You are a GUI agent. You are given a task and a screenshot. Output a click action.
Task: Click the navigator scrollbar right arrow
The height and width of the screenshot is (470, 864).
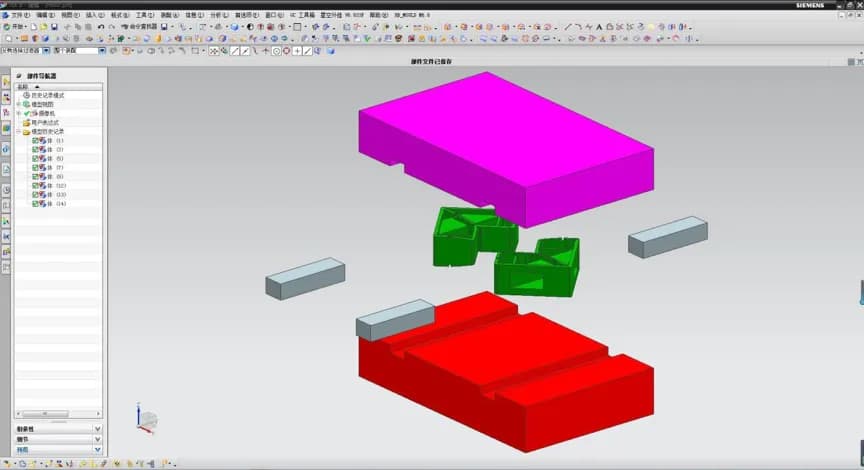point(98,413)
